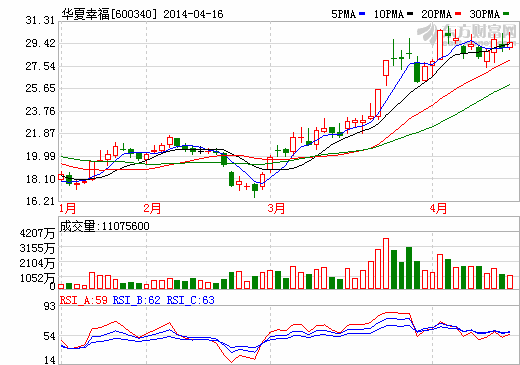The width and height of the screenshot is (520, 365).
Task: Click the 4月 month marker
Action: [438, 209]
